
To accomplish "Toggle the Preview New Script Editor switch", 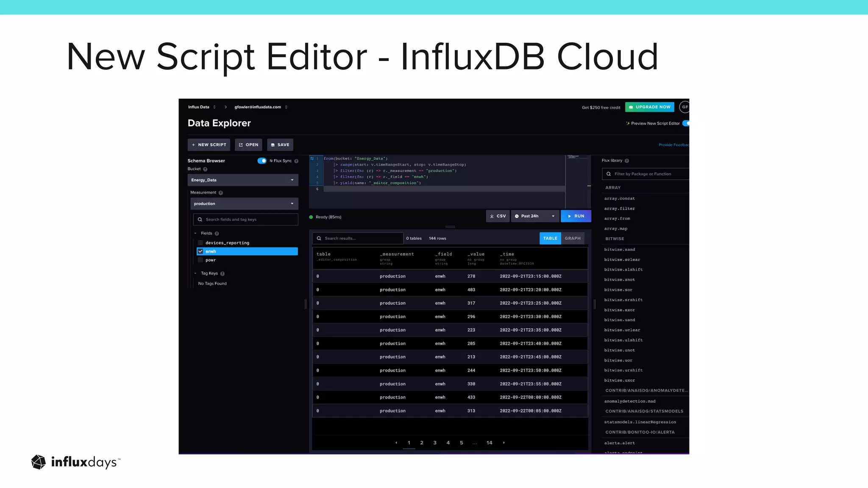I will (x=686, y=123).
